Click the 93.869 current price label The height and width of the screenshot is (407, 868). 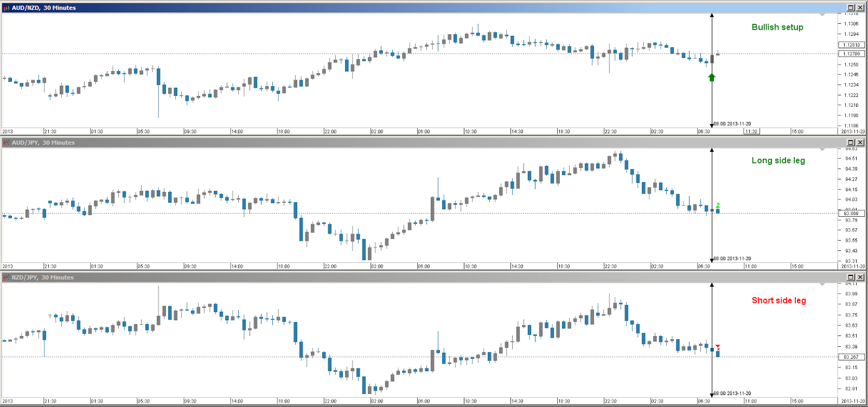(851, 214)
